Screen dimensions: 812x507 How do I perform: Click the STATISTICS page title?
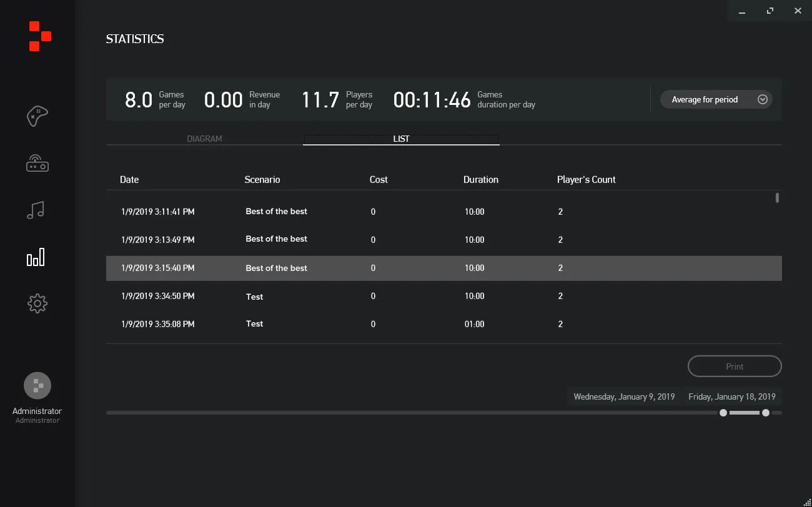135,39
